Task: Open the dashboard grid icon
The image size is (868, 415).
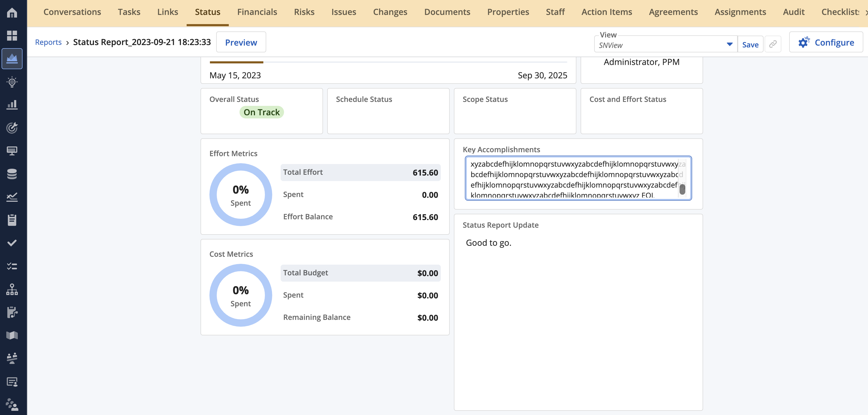Action: point(12,36)
